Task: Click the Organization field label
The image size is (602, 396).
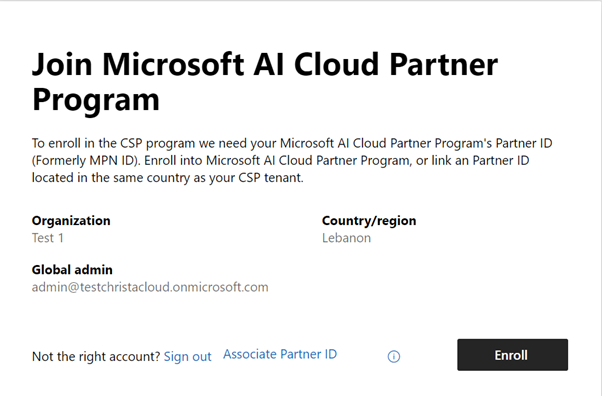Action: tap(71, 221)
